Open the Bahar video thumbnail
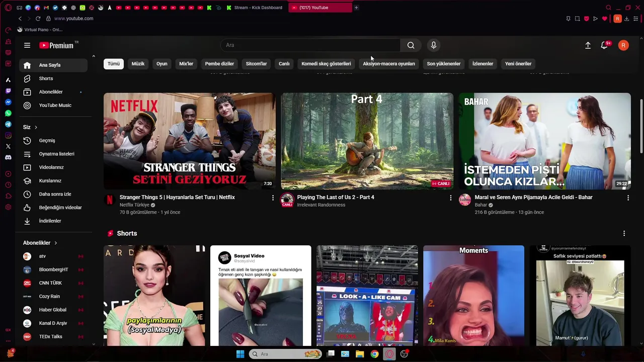 pos(544,141)
